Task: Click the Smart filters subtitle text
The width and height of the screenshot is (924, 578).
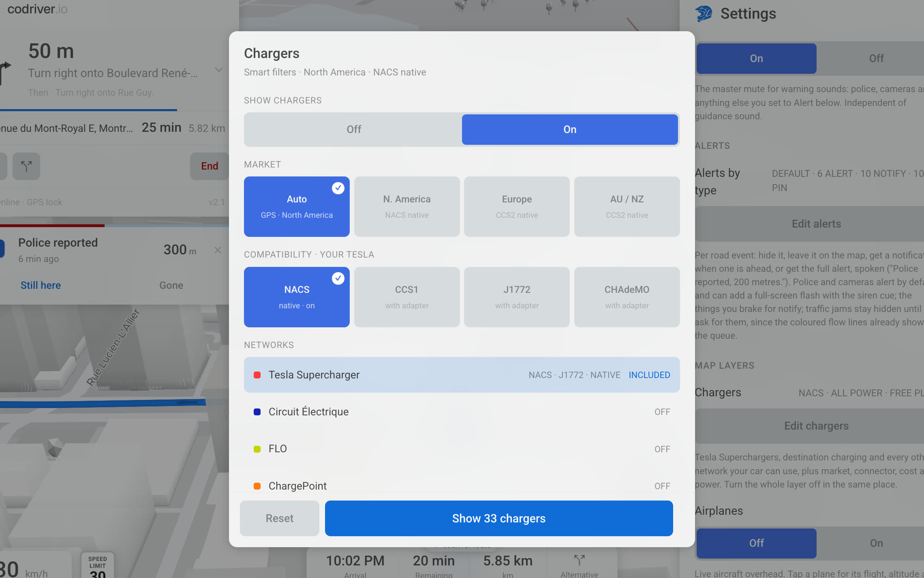Action: [x=335, y=72]
